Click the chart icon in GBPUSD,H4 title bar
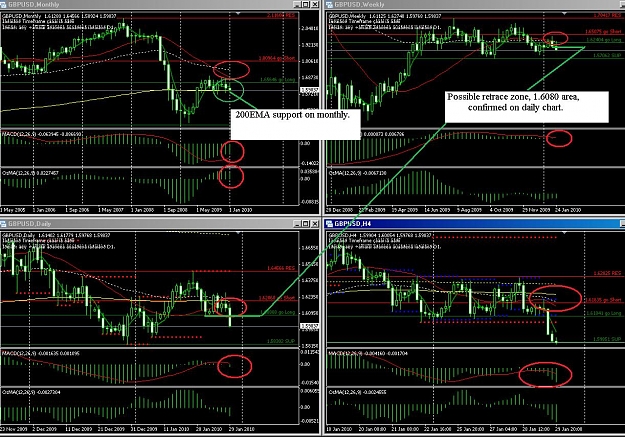The width and height of the screenshot is (625, 438). [x=330, y=224]
